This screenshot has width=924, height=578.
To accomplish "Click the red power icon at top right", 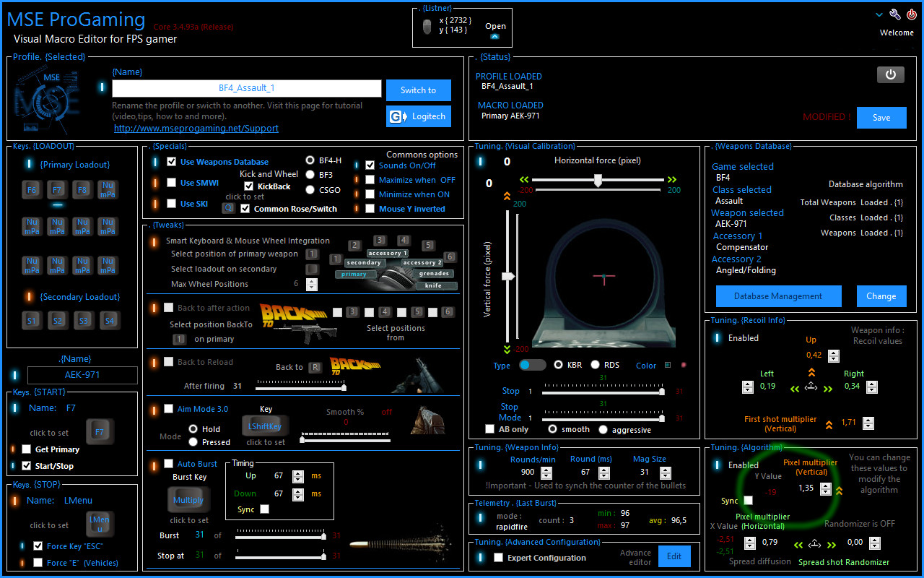I will coord(912,14).
